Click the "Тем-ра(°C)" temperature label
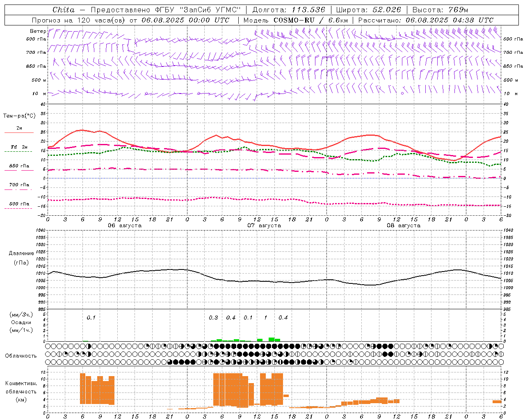Viewport: 525px width, 420px height. coord(19,116)
